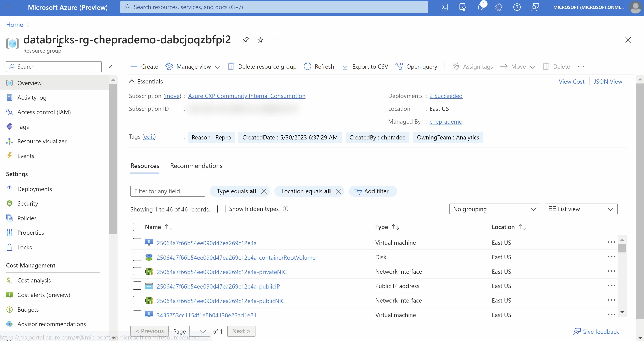Screen dimensions: 644x341
Task: Open the portal hamburger menu
Action: pos(8,7)
